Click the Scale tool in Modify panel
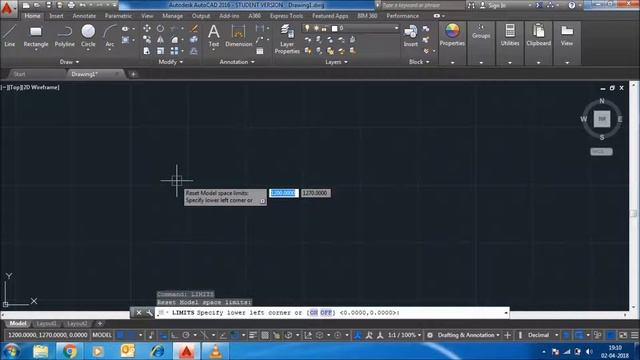Viewport: 640px width, 360px height. click(x=160, y=51)
